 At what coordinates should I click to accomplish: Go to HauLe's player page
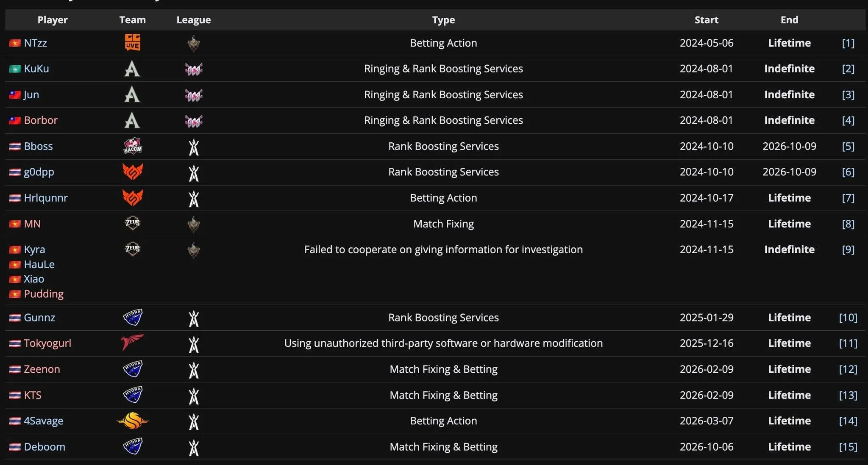click(x=39, y=264)
